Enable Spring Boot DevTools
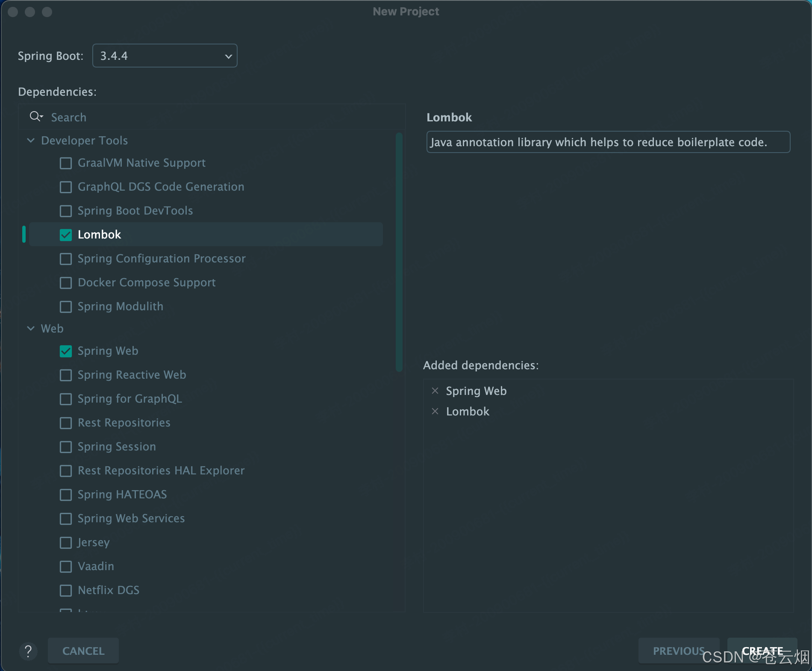Viewport: 812px width, 671px height. (x=66, y=211)
